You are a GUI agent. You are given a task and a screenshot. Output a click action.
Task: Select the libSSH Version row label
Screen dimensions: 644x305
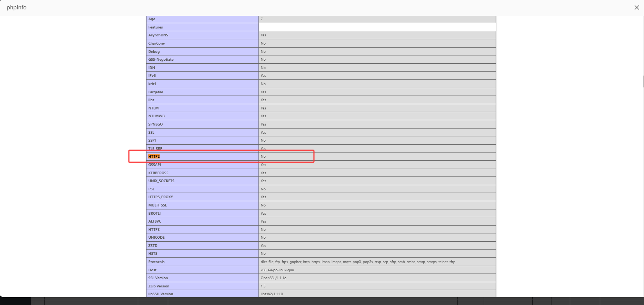(161, 294)
